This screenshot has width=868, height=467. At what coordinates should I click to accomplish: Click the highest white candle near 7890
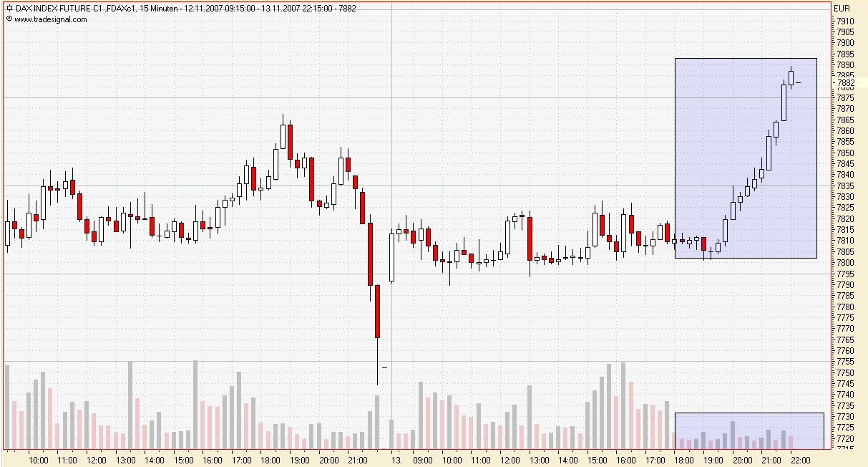(791, 77)
